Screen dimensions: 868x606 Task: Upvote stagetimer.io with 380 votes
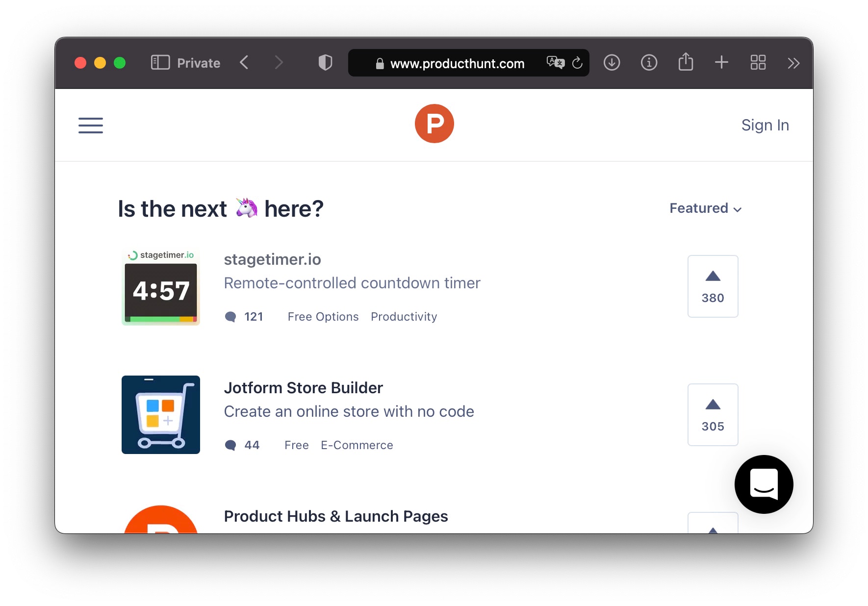(713, 286)
